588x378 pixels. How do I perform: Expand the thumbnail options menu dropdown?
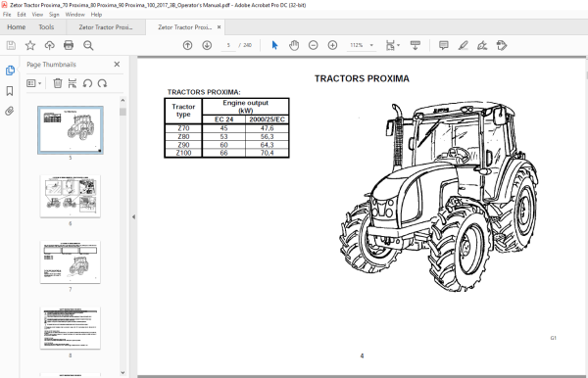33,83
